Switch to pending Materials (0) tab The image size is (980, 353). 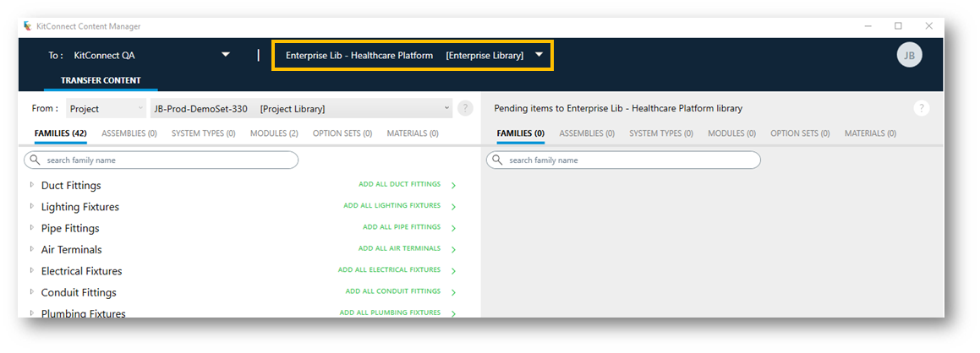coord(871,133)
